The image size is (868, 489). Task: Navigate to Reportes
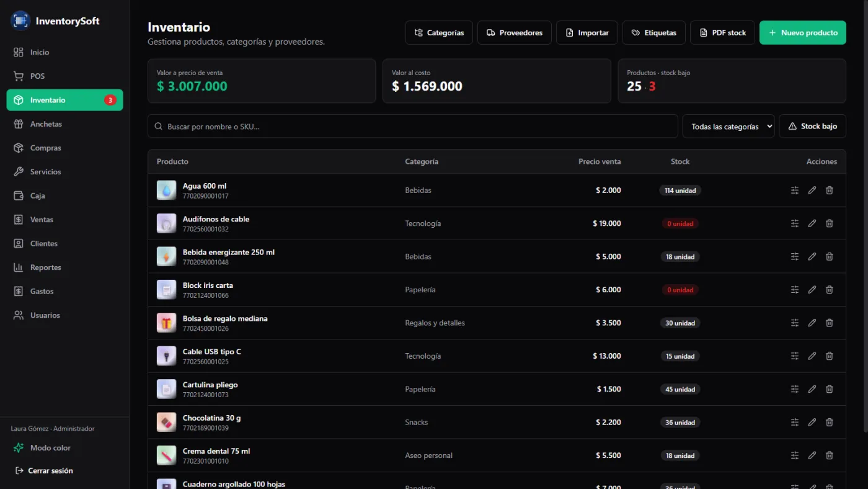(x=64, y=267)
